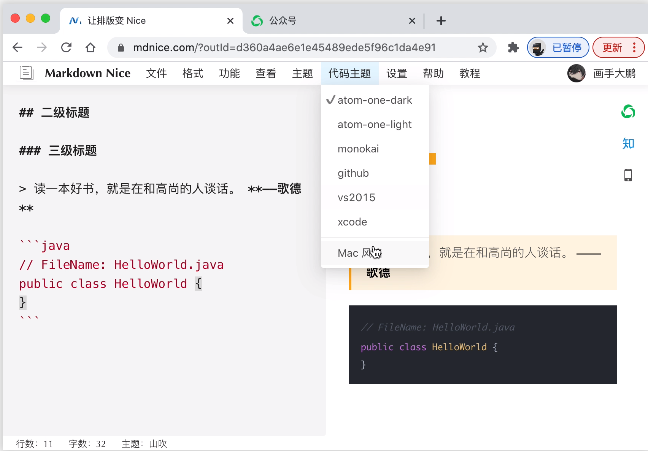Open the 主题 menu
Image resolution: width=648 pixels, height=451 pixels.
click(303, 74)
